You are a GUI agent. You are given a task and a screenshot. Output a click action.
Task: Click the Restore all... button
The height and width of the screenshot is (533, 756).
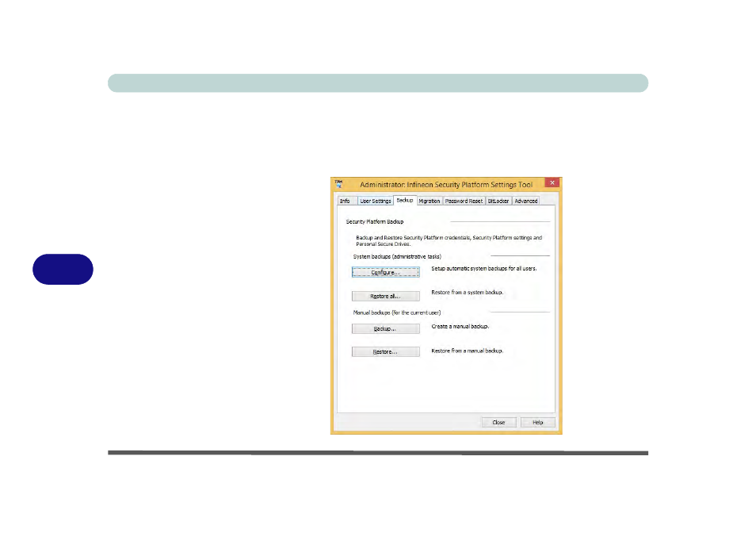[385, 296]
